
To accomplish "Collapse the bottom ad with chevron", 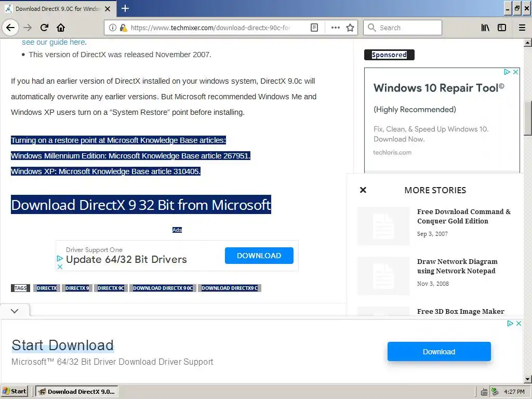I will click(15, 311).
